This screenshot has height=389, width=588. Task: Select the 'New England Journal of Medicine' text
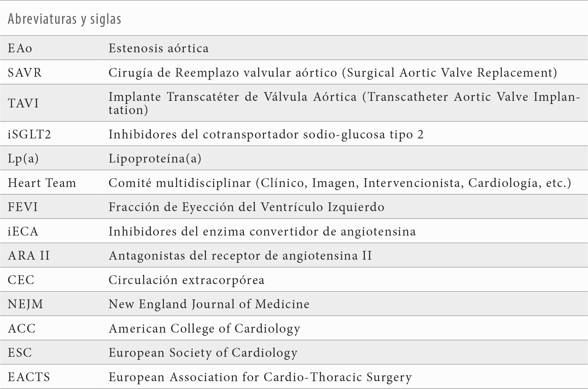coord(209,304)
